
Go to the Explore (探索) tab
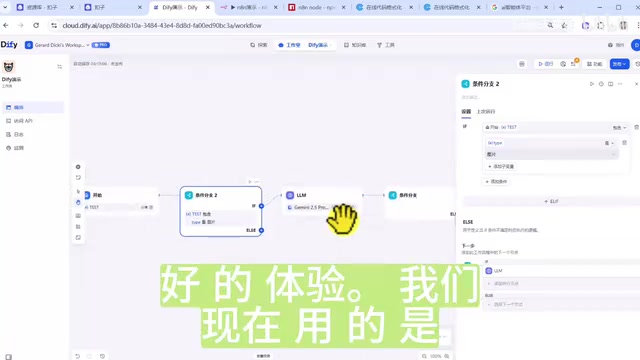pos(259,45)
